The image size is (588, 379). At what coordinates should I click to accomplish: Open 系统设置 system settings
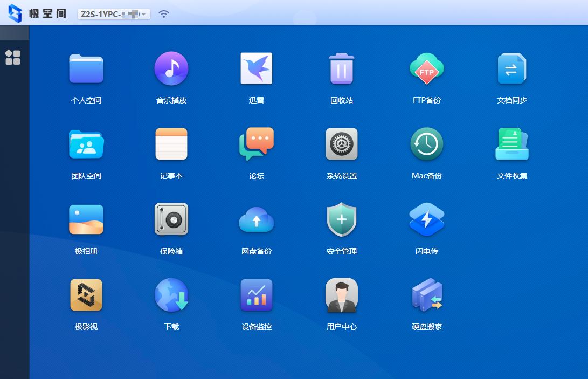pyautogui.click(x=342, y=144)
